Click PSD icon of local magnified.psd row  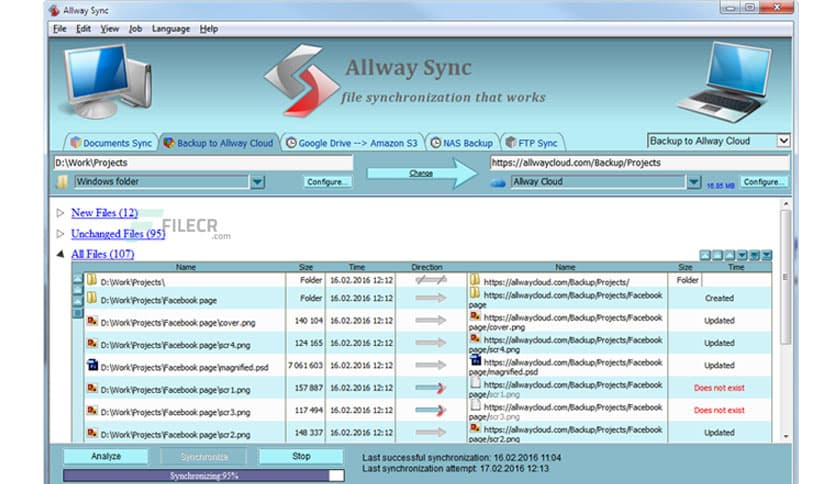point(92,365)
